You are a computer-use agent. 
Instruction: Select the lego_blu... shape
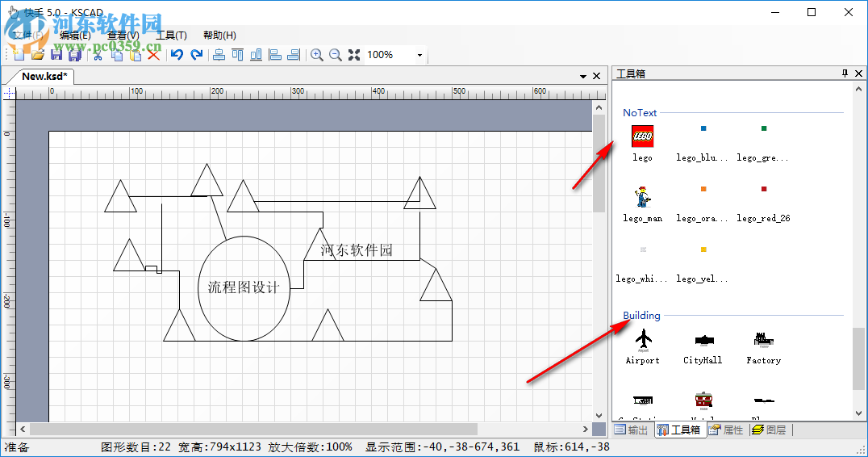tap(703, 143)
